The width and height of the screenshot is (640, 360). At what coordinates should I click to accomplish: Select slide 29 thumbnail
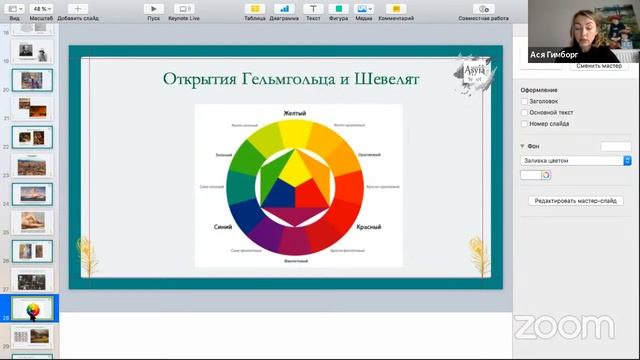(32, 337)
